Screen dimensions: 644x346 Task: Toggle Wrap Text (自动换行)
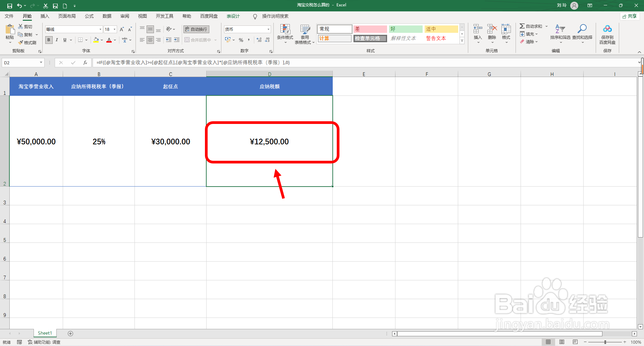(196, 29)
